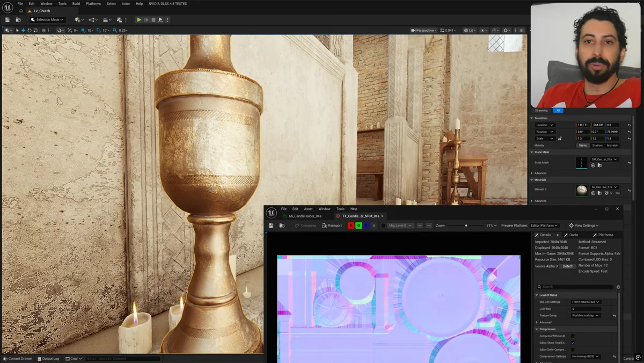Open the Lit view mode dropdown
Viewport: 644px width, 363px height.
point(470,31)
